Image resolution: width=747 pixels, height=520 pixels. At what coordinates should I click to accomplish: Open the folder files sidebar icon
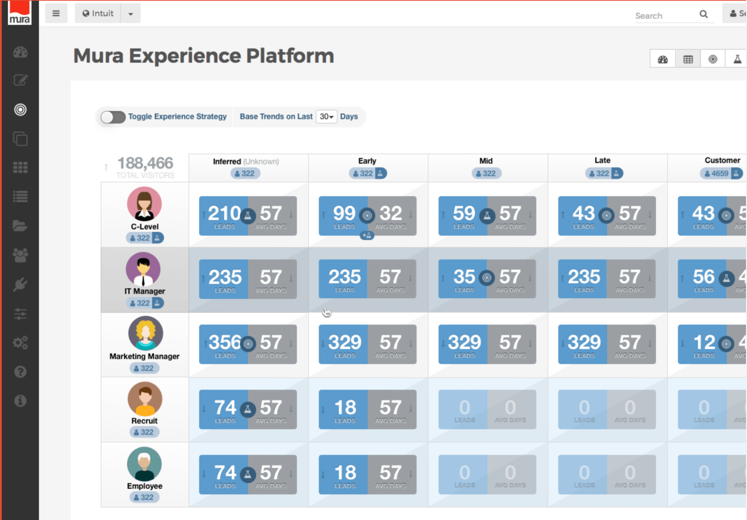20,226
